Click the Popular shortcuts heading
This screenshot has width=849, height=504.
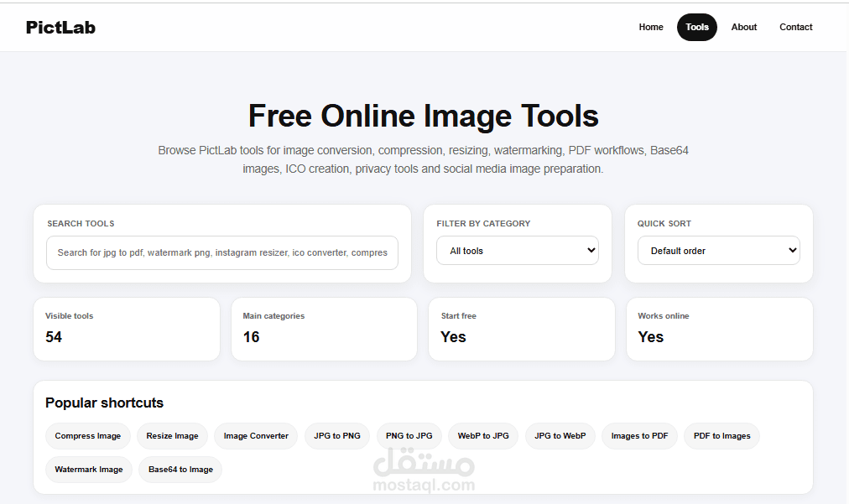pos(104,403)
